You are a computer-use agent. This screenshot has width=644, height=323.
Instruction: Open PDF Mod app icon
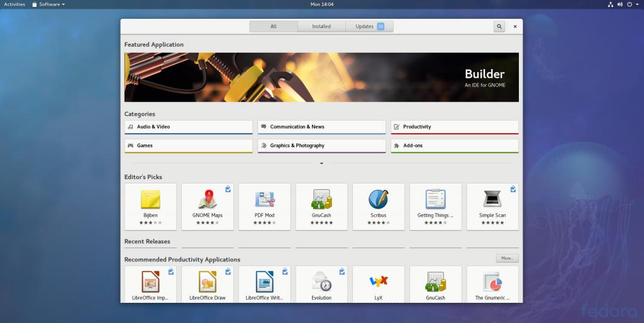[265, 199]
